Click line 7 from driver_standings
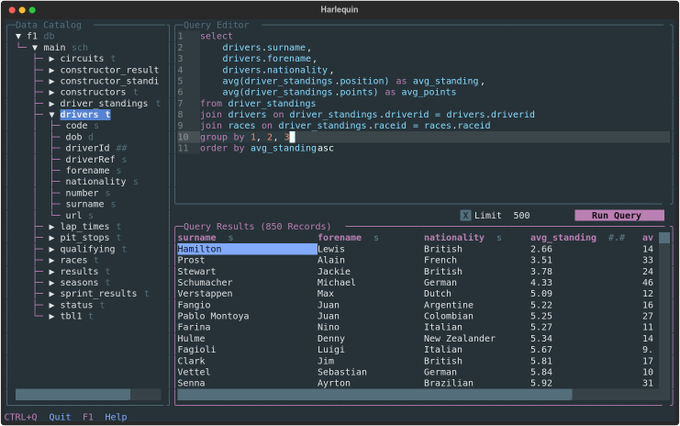The image size is (680, 426). tap(258, 104)
